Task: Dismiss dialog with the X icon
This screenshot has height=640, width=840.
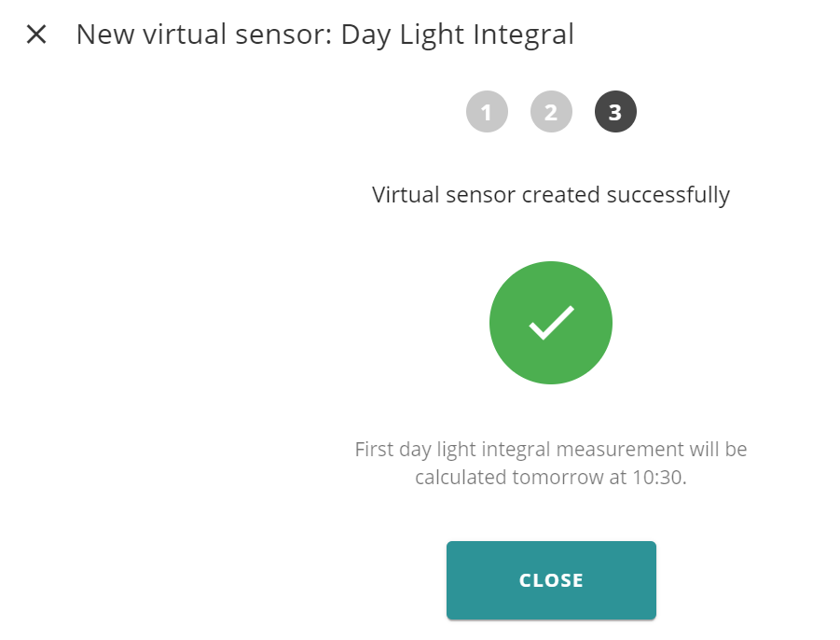Action: pyautogui.click(x=36, y=35)
